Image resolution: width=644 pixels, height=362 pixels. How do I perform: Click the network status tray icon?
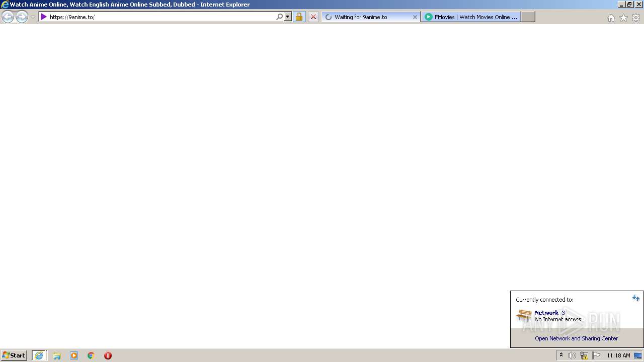584,355
